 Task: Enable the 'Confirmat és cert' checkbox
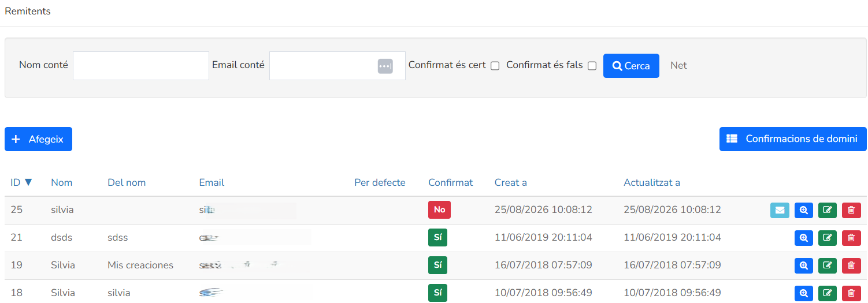pyautogui.click(x=495, y=66)
